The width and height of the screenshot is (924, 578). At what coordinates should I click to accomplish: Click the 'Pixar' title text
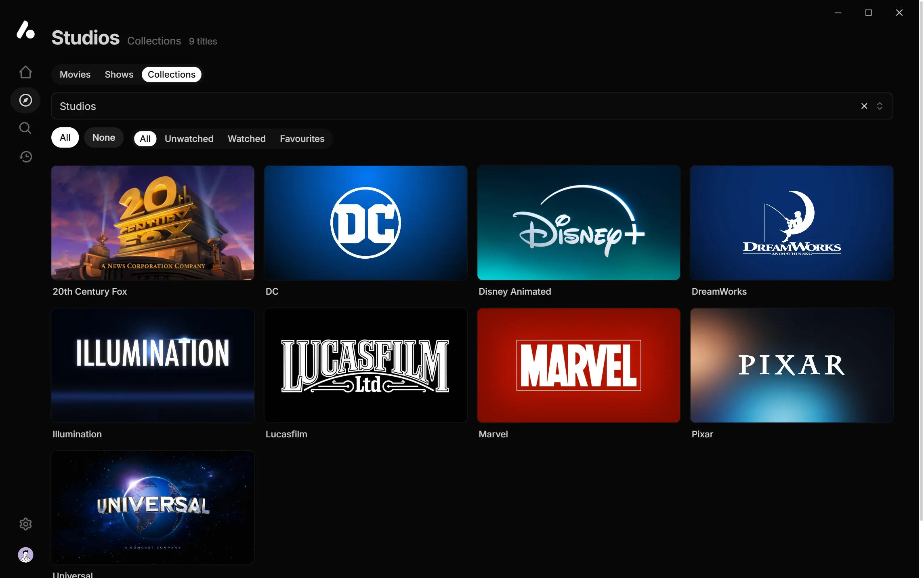point(702,434)
